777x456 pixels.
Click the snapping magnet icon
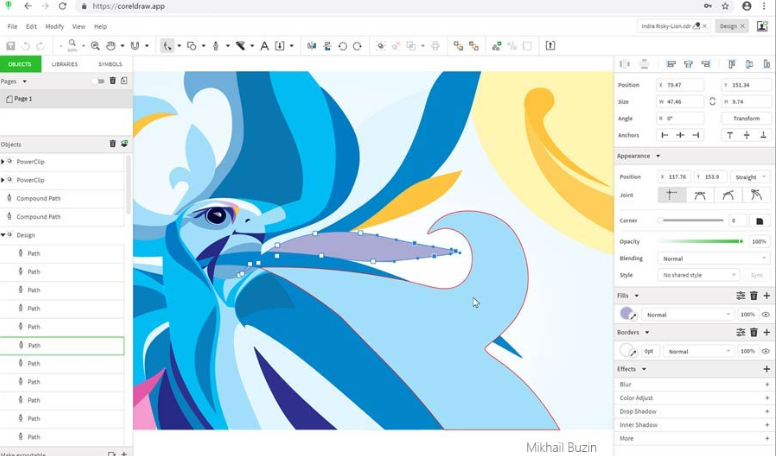pyautogui.click(x=134, y=46)
